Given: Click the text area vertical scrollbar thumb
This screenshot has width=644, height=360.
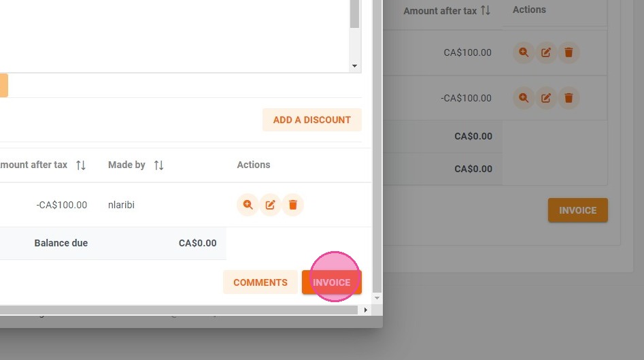Looking at the screenshot, I should [354, 14].
